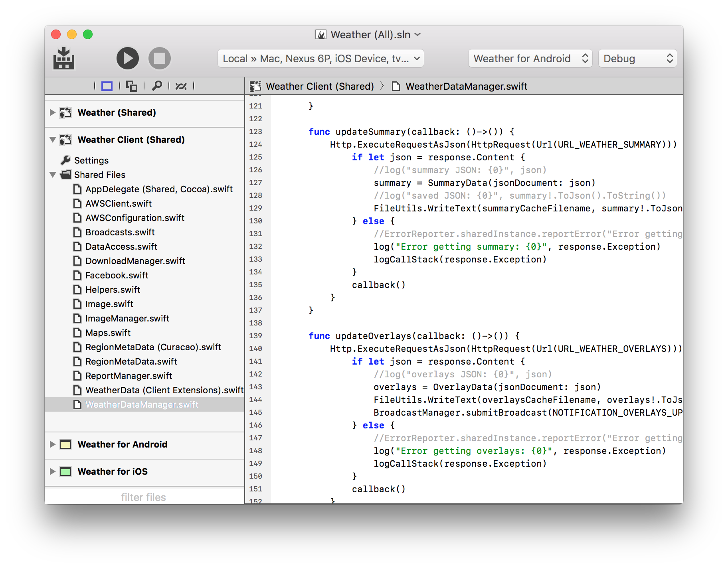
Task: Collapse the Weather Client (Shared) project
Action: [52, 140]
